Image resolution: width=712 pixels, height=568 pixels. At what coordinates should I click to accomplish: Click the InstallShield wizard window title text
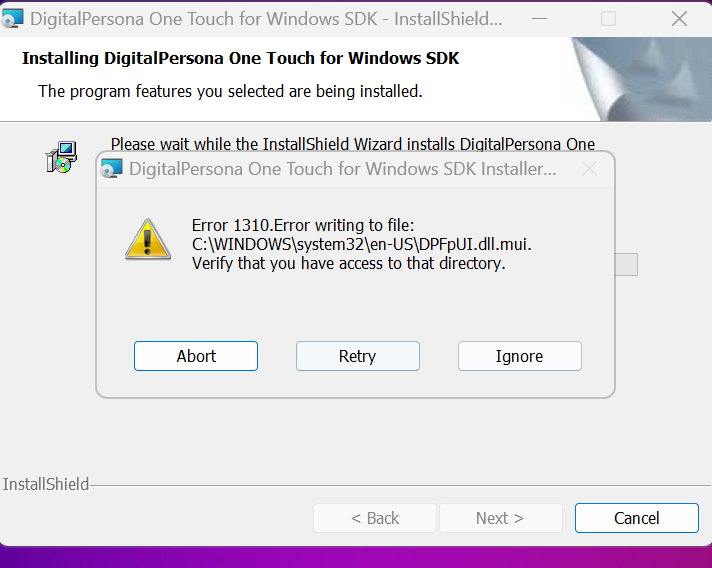(266, 19)
